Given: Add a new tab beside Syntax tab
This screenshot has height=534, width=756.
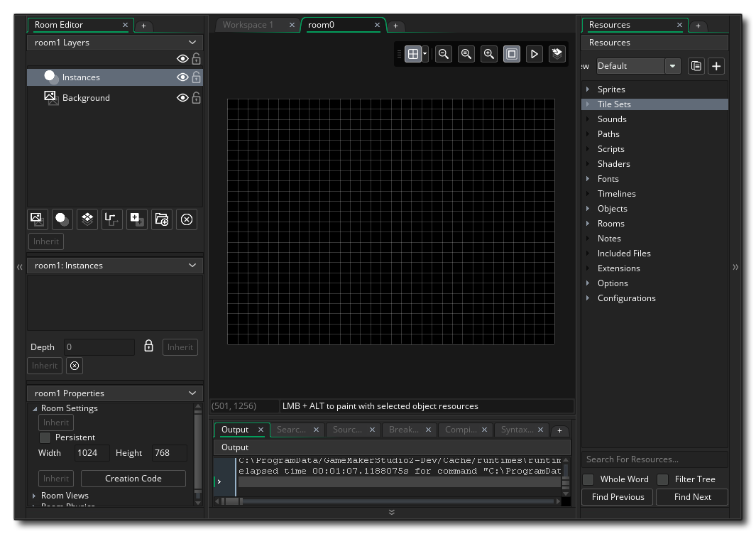Looking at the screenshot, I should tap(559, 430).
